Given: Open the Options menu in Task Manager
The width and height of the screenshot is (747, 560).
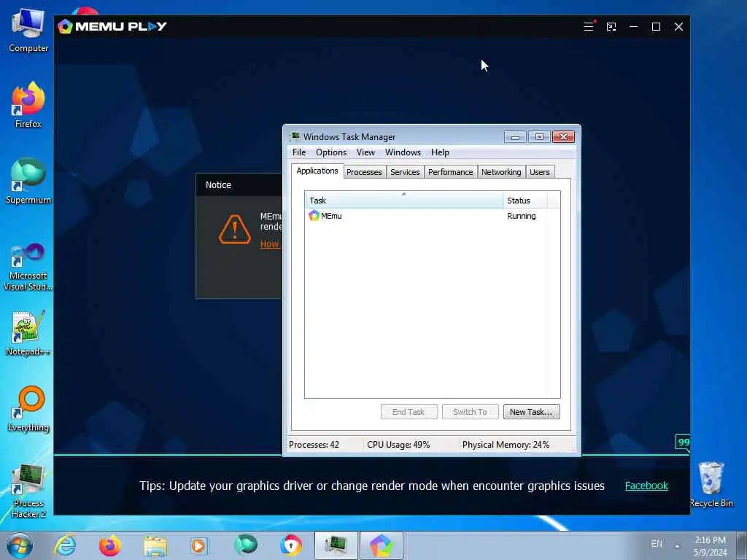Looking at the screenshot, I should pos(331,152).
